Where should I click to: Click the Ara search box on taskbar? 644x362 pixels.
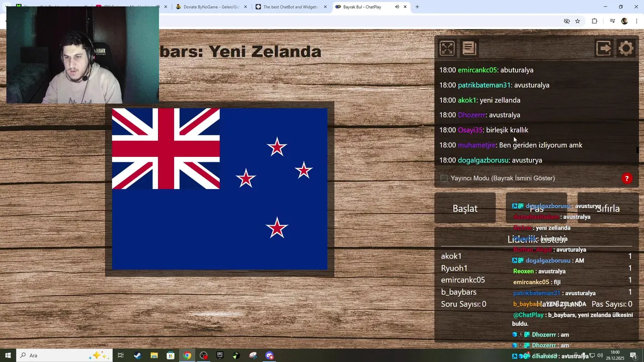click(x=64, y=355)
